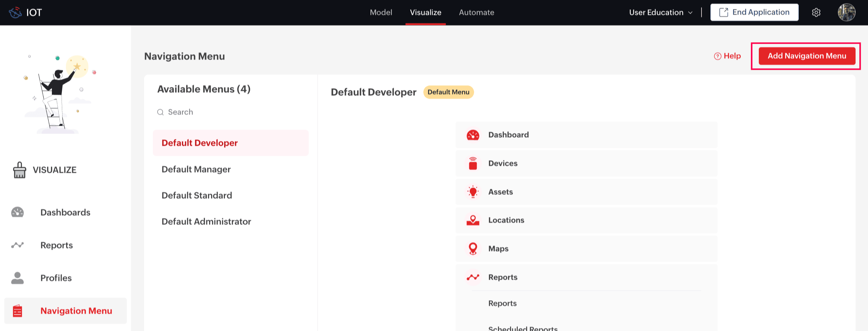Switch to the Automate tab
Viewport: 868px width, 331px height.
[476, 12]
